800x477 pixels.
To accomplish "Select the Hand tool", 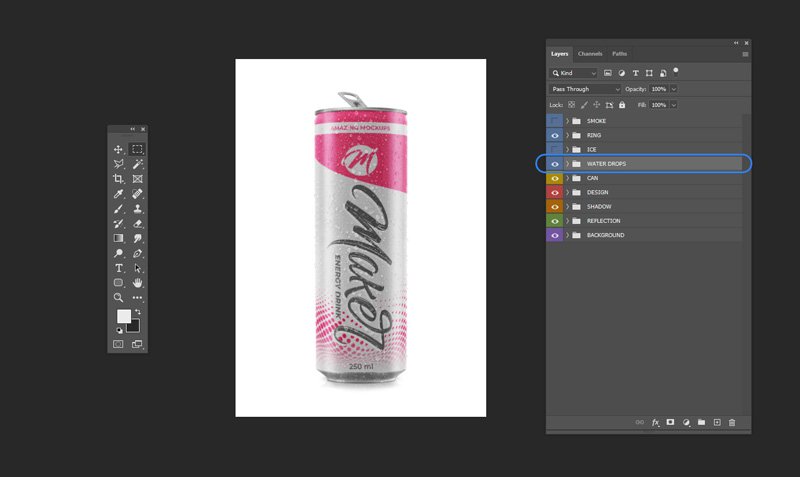I will click(x=137, y=283).
